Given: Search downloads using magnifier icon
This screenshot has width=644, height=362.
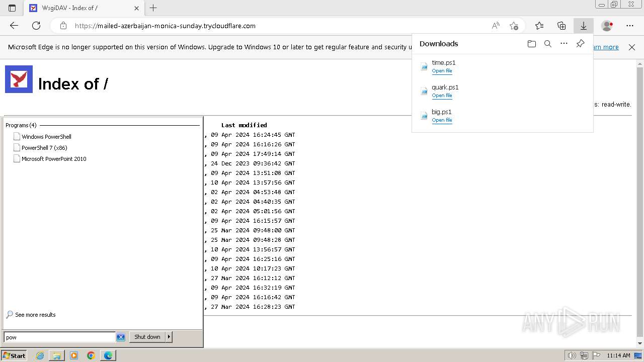Looking at the screenshot, I should click(548, 44).
